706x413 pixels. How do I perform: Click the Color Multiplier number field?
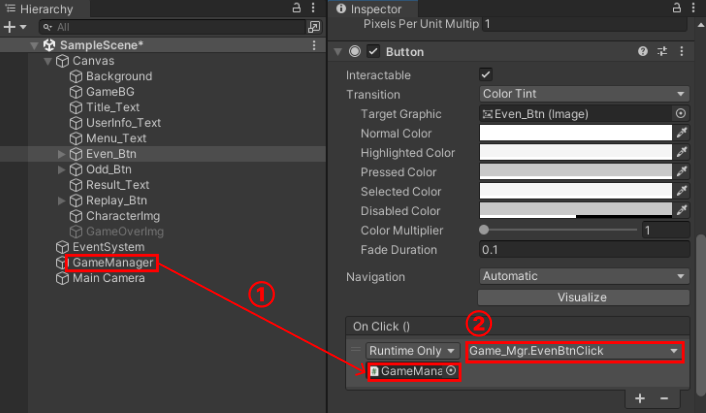click(x=665, y=230)
